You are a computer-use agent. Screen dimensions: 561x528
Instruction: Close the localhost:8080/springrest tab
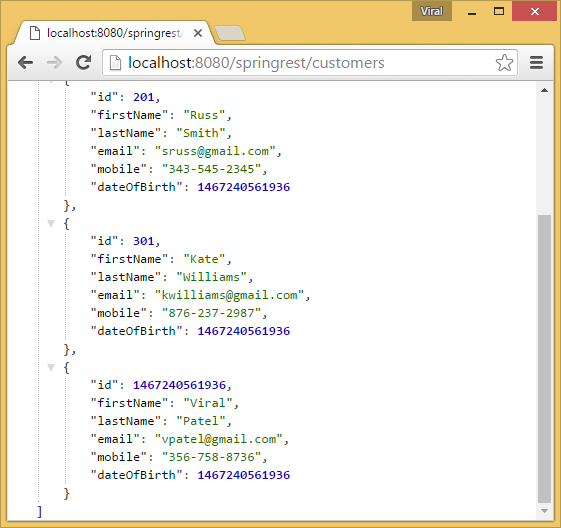198,33
